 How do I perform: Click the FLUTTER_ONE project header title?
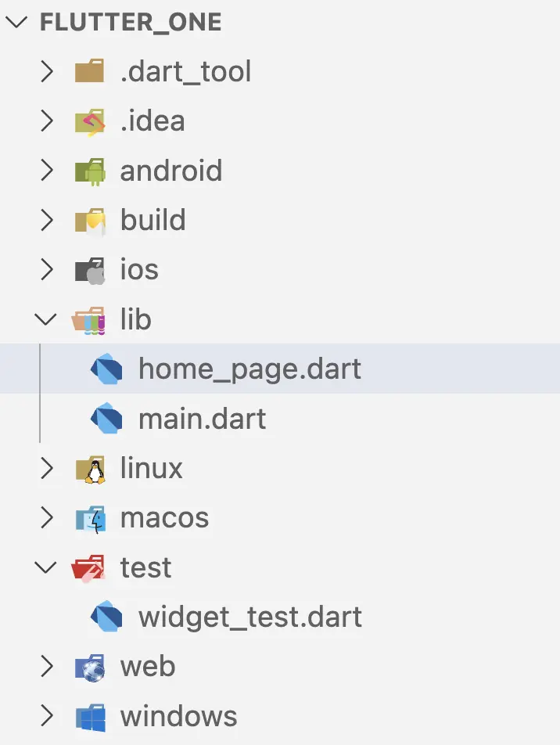point(131,23)
